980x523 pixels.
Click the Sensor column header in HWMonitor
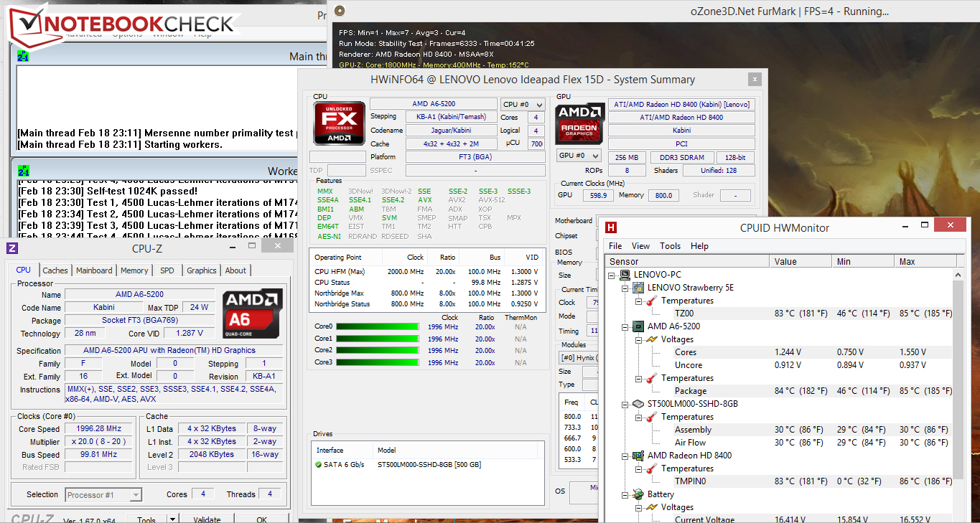tap(687, 261)
